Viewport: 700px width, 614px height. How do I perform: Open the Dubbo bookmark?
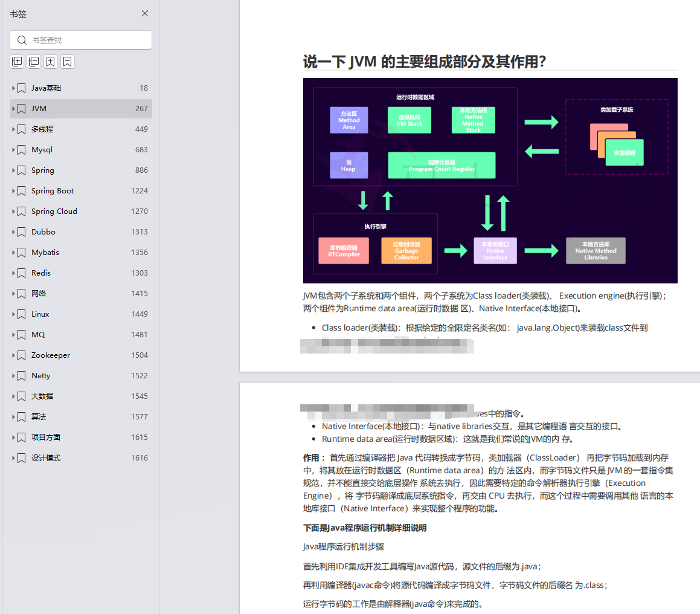point(43,232)
